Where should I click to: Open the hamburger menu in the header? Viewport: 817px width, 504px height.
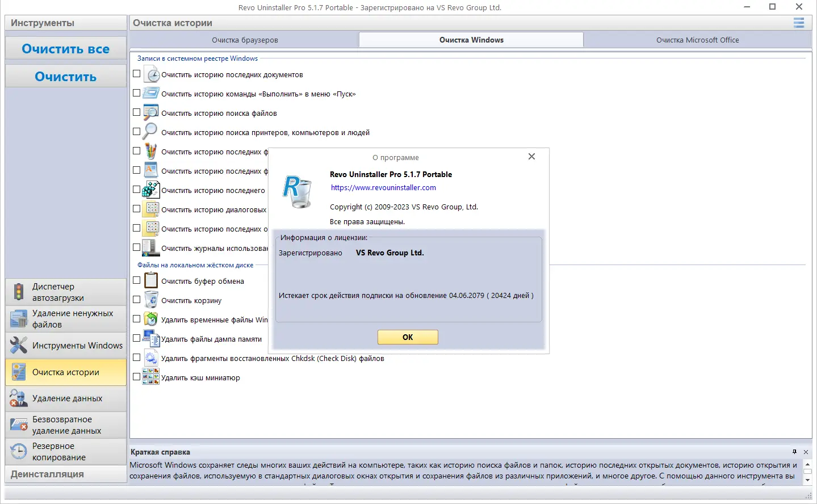799,23
